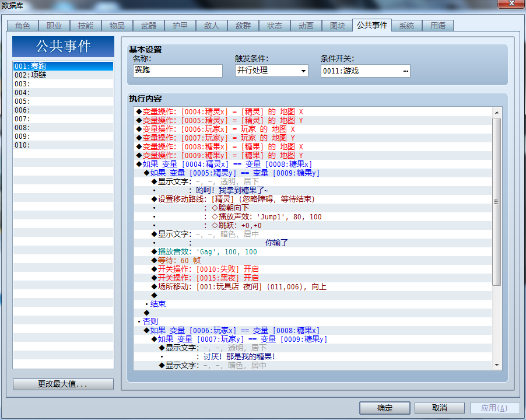Click the 取消 button
This screenshot has width=526, height=420.
click(x=440, y=408)
